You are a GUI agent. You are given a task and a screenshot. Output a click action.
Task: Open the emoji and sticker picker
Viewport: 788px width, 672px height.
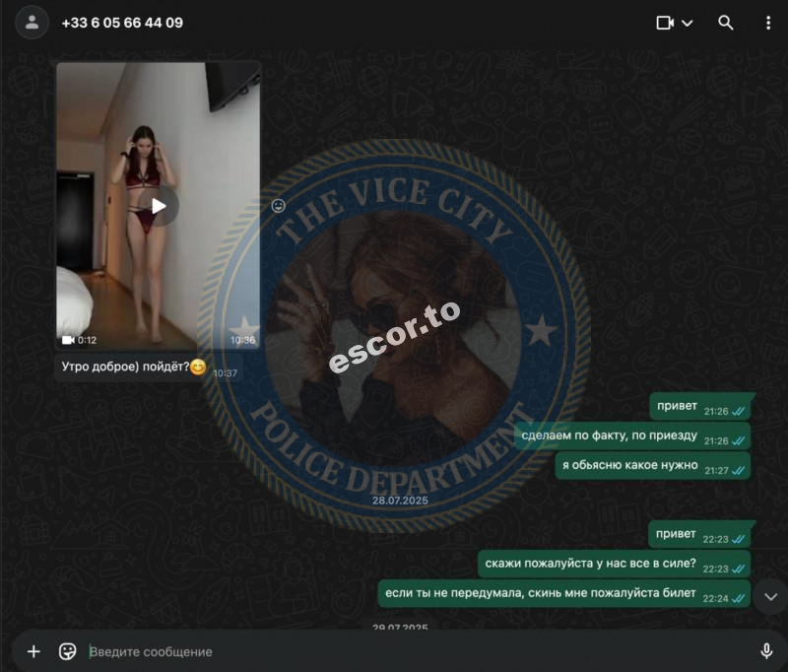pyautogui.click(x=67, y=651)
